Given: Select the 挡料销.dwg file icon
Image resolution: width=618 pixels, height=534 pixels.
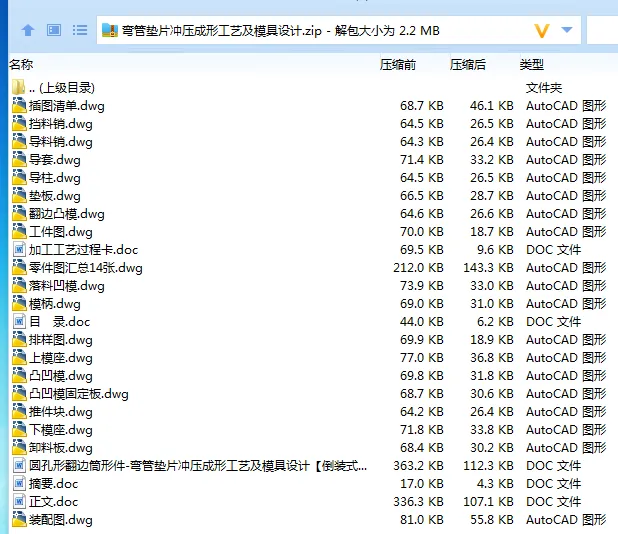Looking at the screenshot, I should pos(19,124).
